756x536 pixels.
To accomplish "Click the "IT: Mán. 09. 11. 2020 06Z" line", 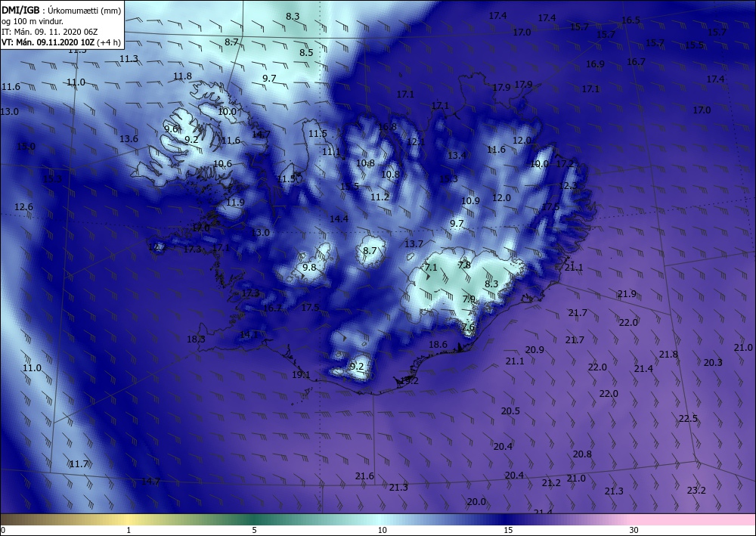I will (x=50, y=32).
